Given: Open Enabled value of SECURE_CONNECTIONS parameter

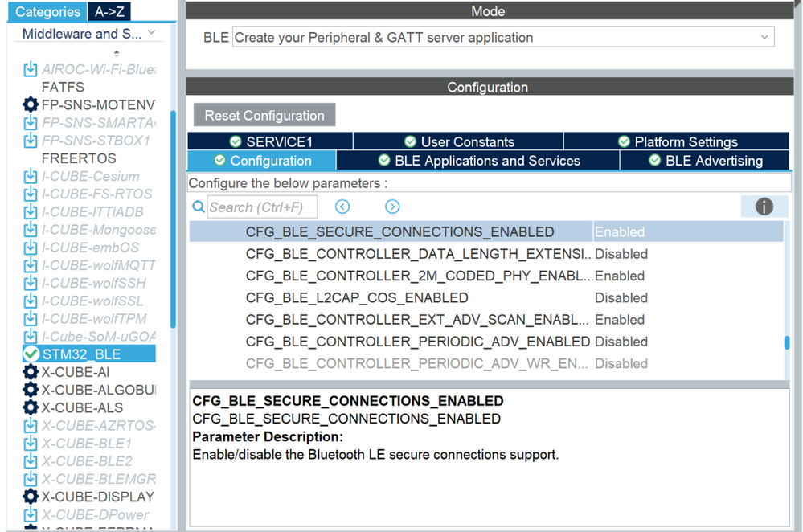Looking at the screenshot, I should [688, 232].
